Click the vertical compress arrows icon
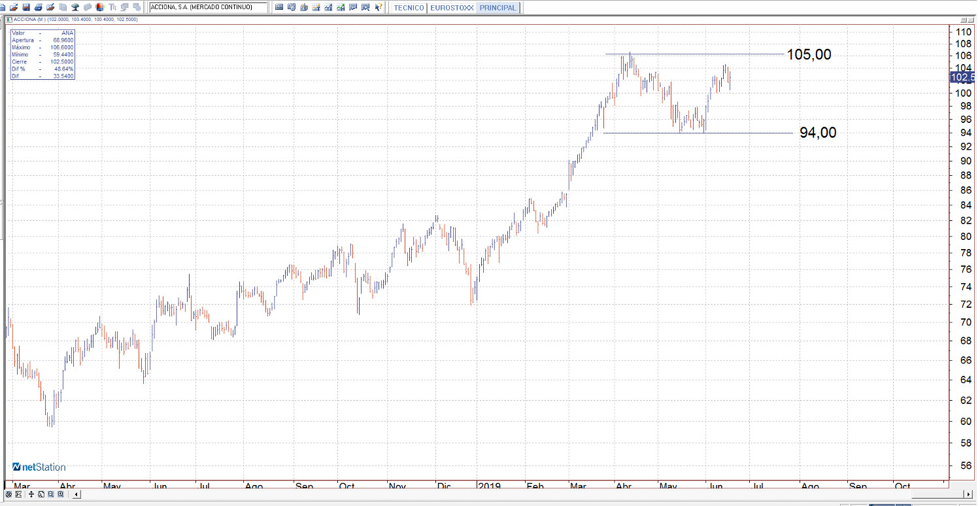This screenshot has width=980, height=506. [x=31, y=495]
